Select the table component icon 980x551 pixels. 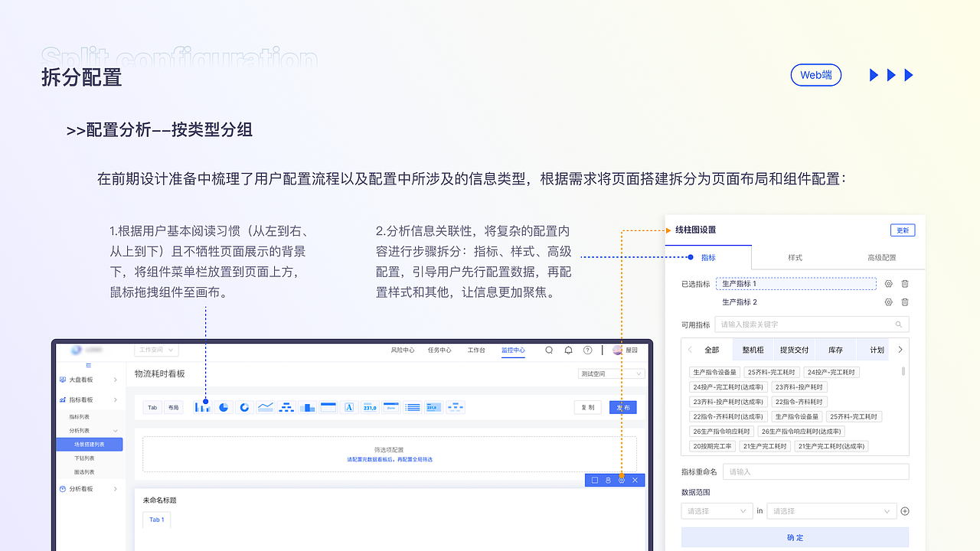(x=328, y=407)
